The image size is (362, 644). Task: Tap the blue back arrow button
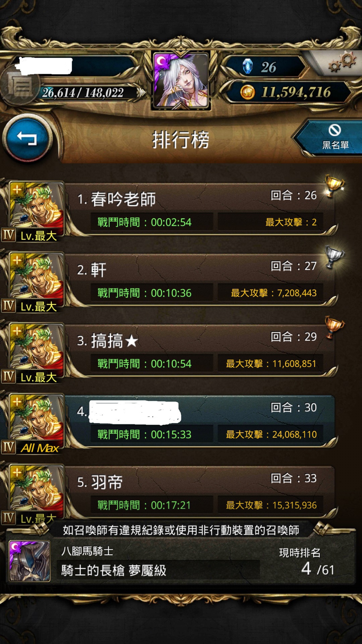[x=27, y=138]
